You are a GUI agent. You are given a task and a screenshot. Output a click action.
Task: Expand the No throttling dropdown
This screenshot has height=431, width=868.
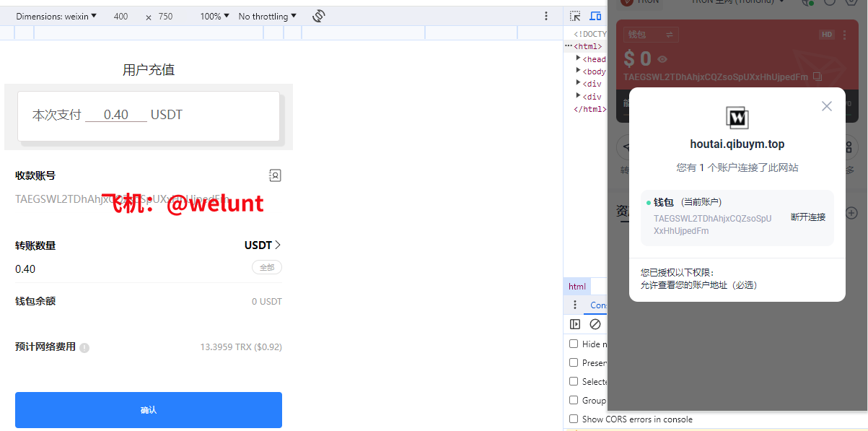[268, 16]
